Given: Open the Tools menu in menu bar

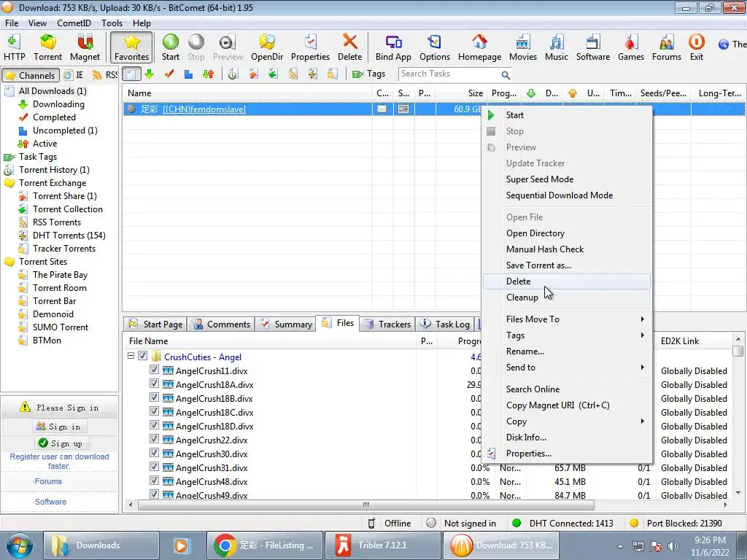Looking at the screenshot, I should 112,23.
